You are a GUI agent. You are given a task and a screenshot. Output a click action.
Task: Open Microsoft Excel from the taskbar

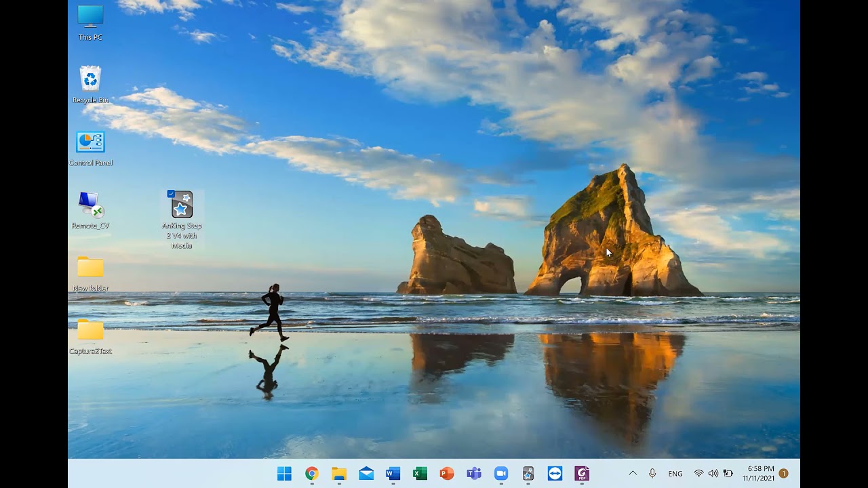[420, 474]
